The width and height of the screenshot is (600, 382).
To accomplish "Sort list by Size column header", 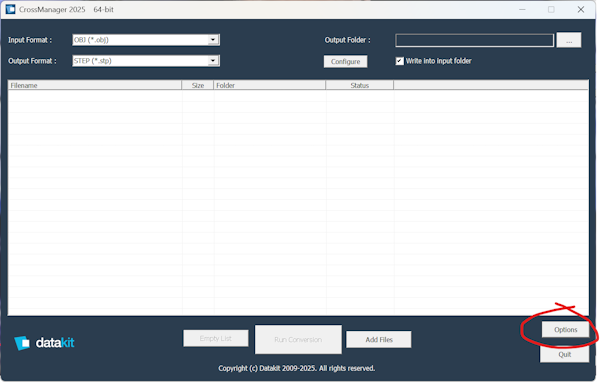I will (198, 85).
